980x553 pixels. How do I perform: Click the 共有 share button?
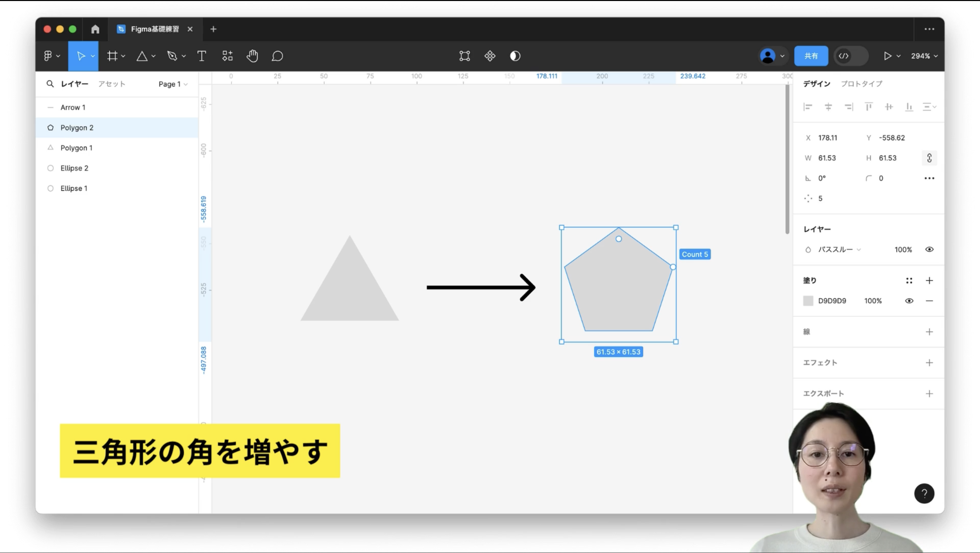[x=811, y=56]
